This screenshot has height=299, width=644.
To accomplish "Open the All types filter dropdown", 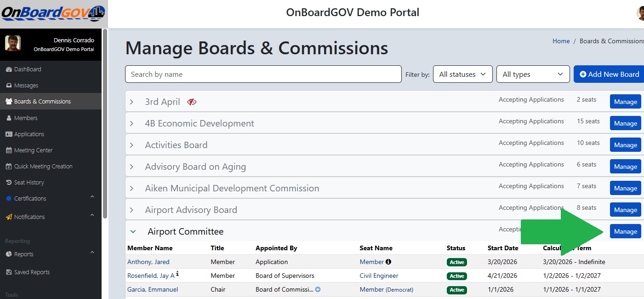I will tap(533, 74).
